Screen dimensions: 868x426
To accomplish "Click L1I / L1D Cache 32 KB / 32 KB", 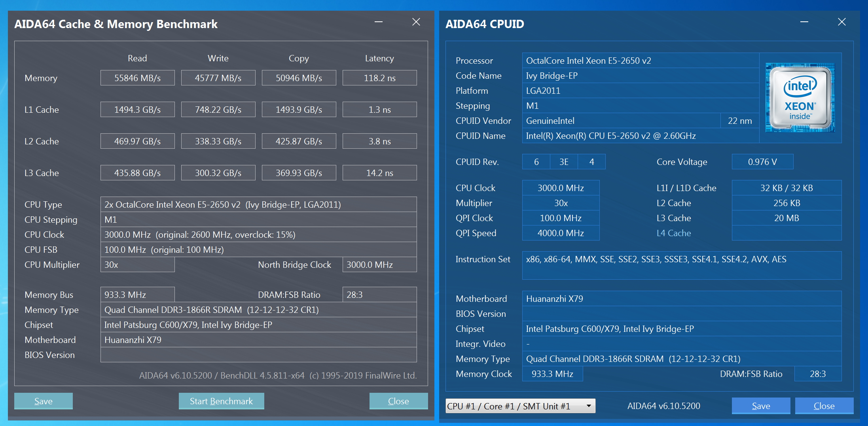I will 787,188.
